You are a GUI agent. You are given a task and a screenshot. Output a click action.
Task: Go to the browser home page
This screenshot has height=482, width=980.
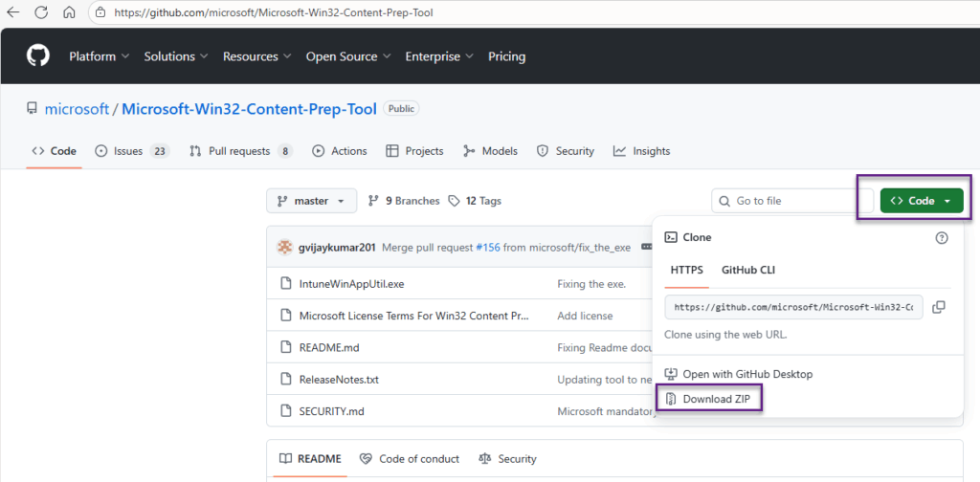pyautogui.click(x=69, y=13)
